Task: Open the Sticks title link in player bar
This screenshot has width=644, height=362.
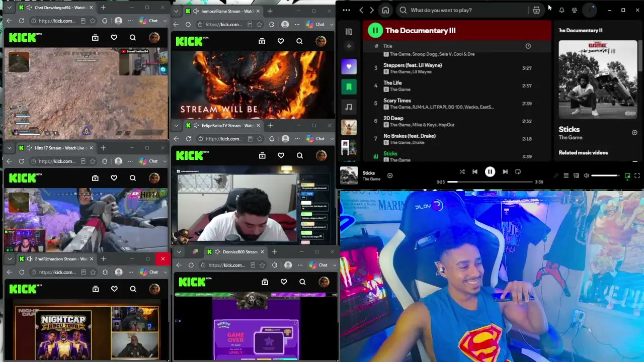Action: click(369, 173)
